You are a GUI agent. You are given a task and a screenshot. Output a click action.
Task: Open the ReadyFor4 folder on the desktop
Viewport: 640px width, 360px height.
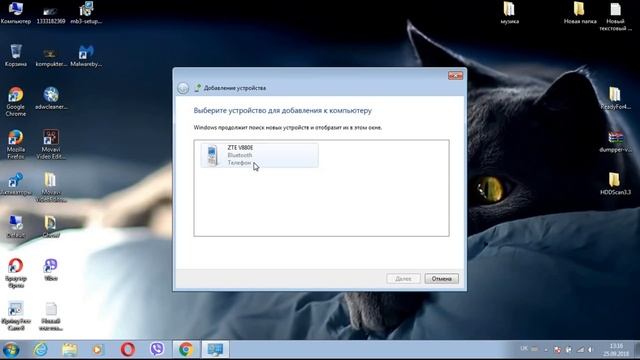pyautogui.click(x=615, y=99)
